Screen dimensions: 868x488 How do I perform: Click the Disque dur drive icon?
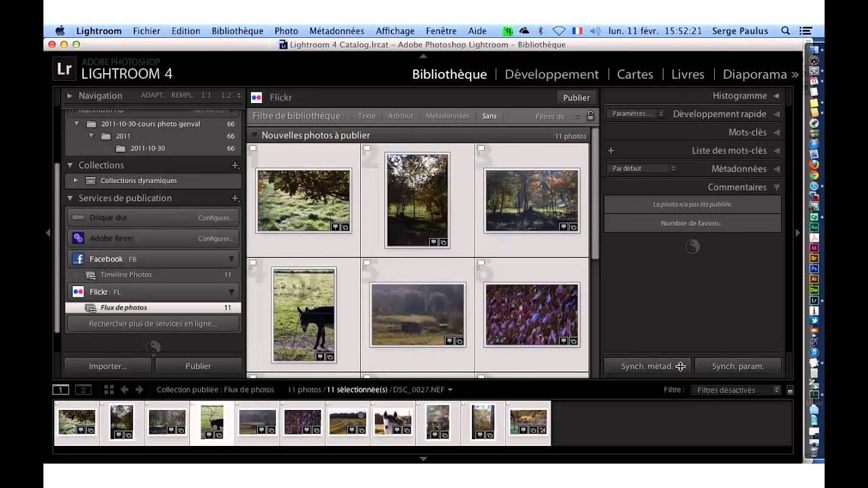(x=78, y=218)
